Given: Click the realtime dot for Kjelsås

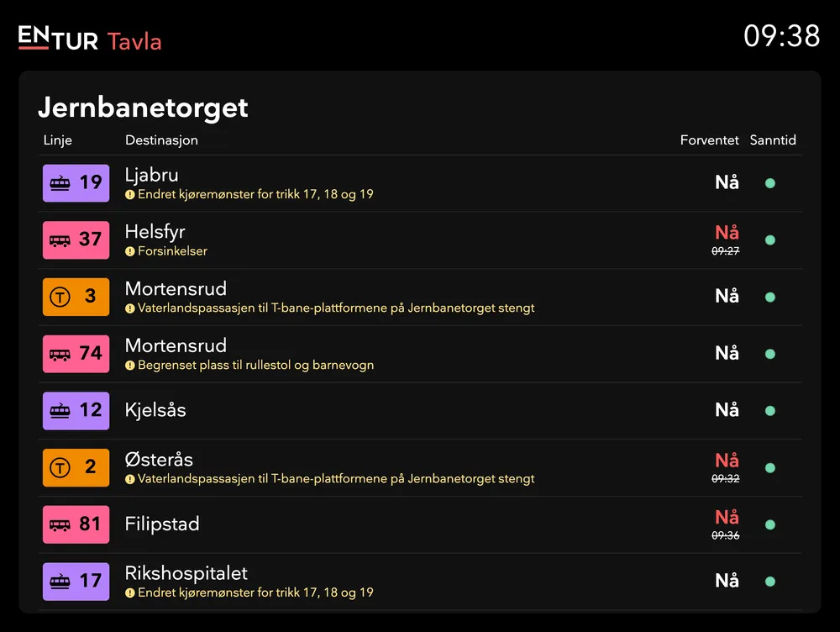Looking at the screenshot, I should click(x=769, y=411).
